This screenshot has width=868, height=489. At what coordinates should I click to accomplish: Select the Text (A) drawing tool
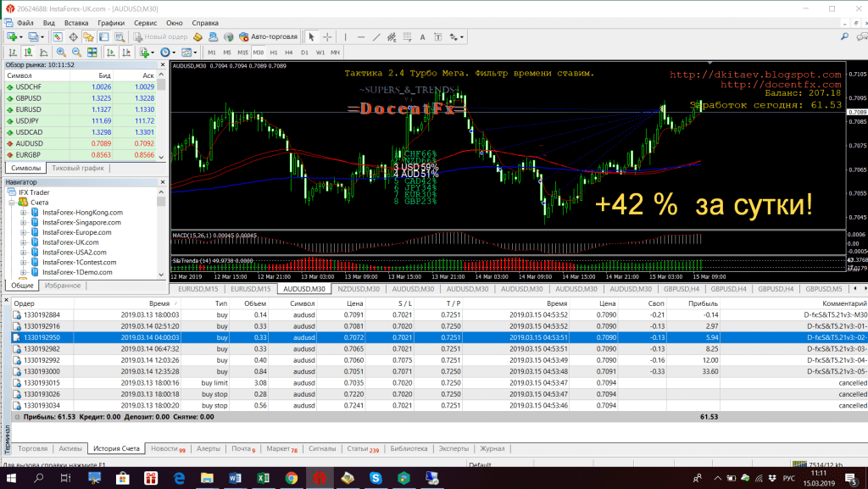coord(422,37)
